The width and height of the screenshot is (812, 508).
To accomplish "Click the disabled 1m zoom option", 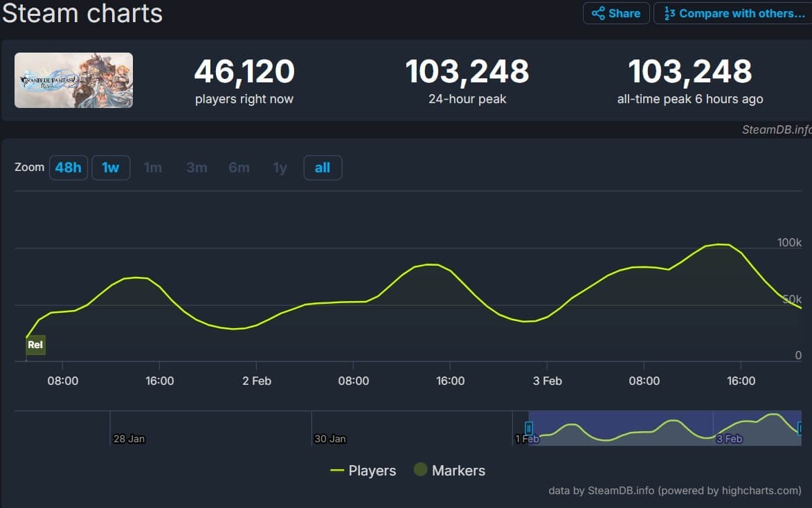I will (153, 167).
